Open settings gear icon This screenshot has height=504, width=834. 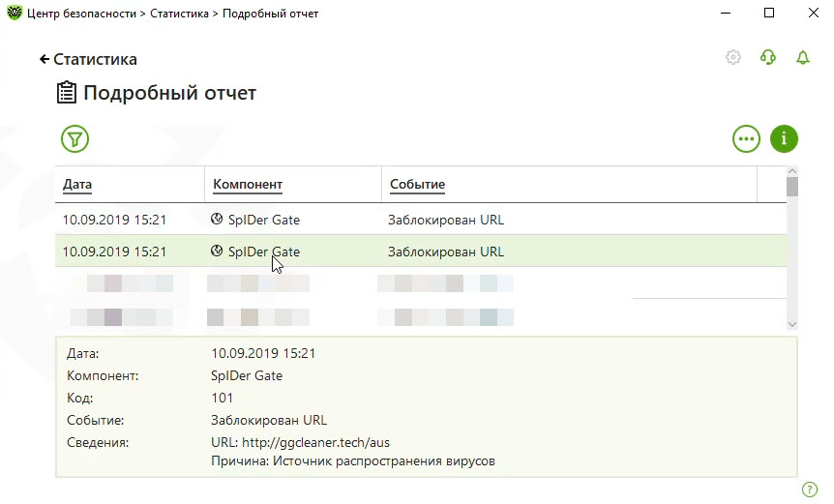coord(733,58)
